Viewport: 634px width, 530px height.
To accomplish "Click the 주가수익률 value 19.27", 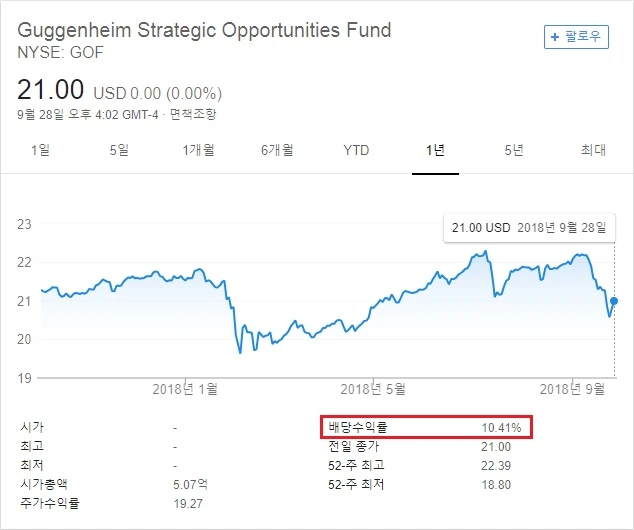I will coord(188,503).
